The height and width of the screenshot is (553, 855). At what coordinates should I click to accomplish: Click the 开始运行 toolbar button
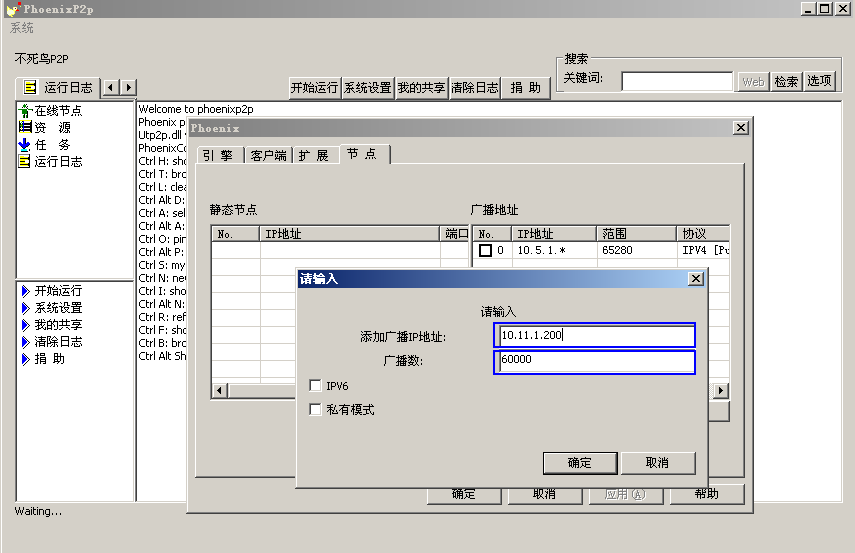314,87
